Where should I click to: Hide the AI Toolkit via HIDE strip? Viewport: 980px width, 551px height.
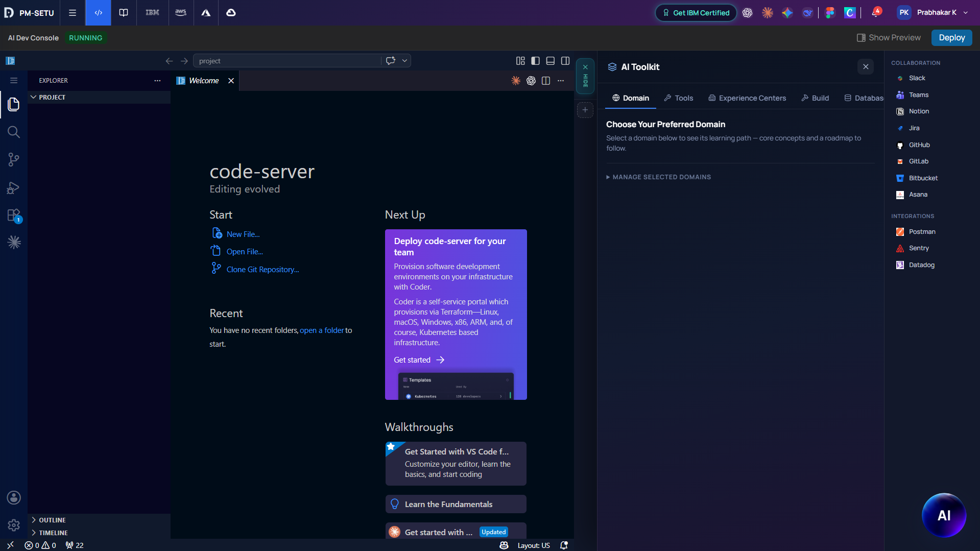point(585,76)
